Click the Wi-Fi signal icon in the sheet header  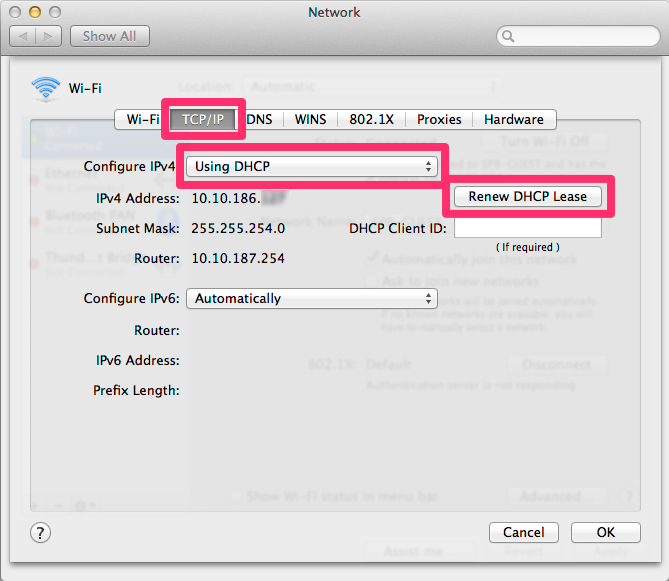click(46, 88)
